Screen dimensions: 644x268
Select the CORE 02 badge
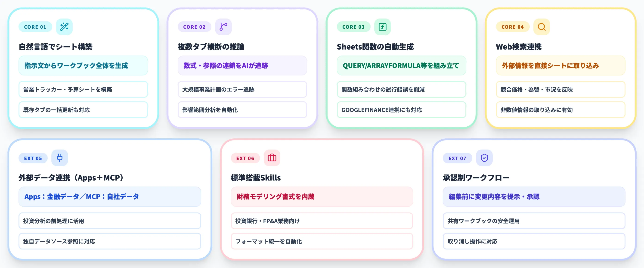[194, 27]
